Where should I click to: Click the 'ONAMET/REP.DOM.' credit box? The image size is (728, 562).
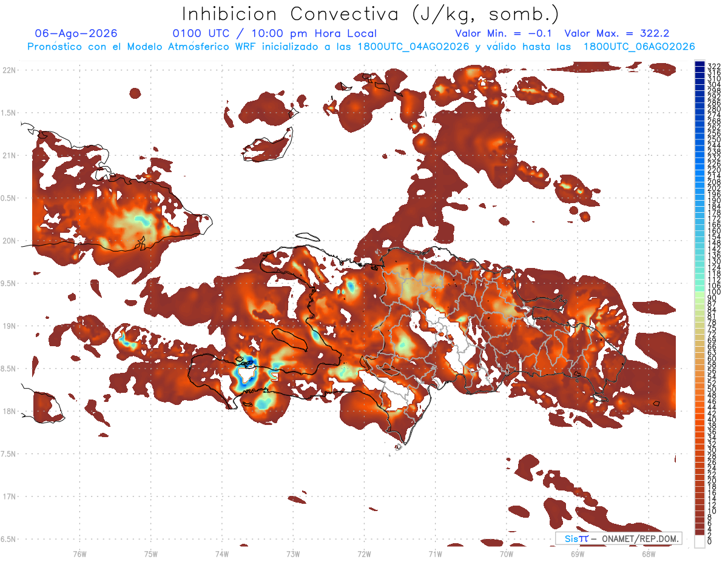(x=619, y=538)
